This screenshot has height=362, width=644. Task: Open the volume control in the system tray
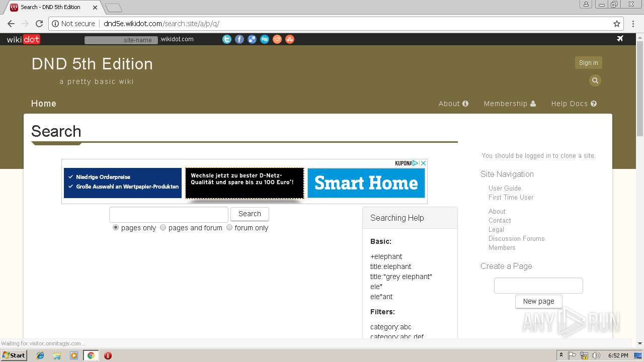[596, 355]
